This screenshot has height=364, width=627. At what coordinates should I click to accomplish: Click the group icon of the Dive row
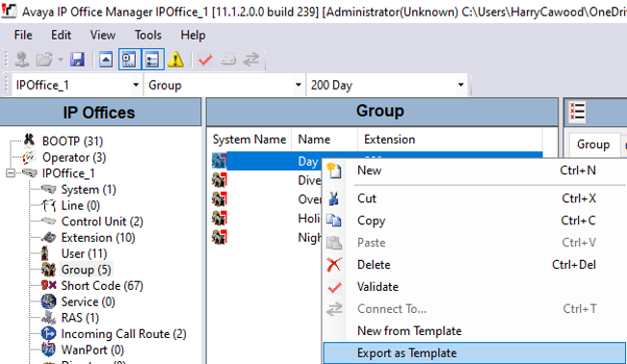point(220,180)
